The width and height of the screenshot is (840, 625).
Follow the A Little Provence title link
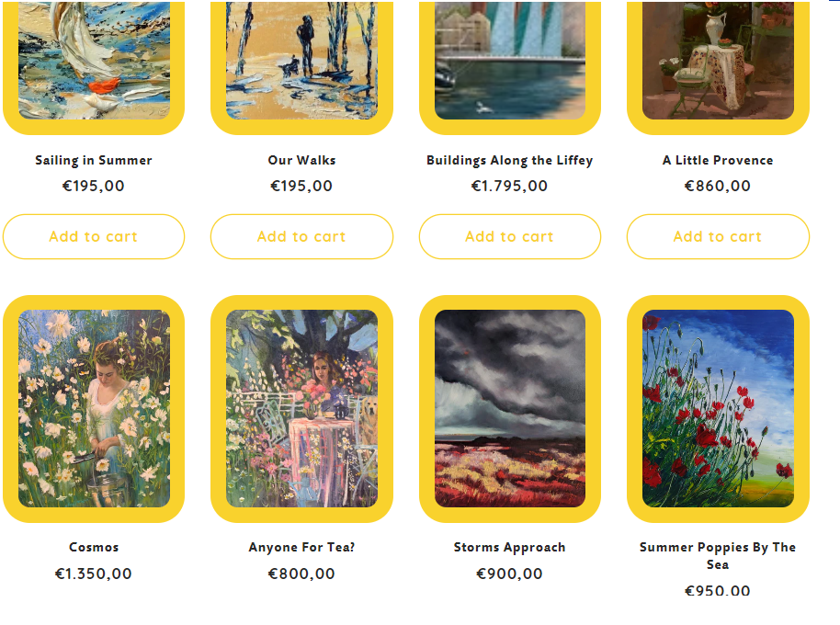click(x=718, y=160)
